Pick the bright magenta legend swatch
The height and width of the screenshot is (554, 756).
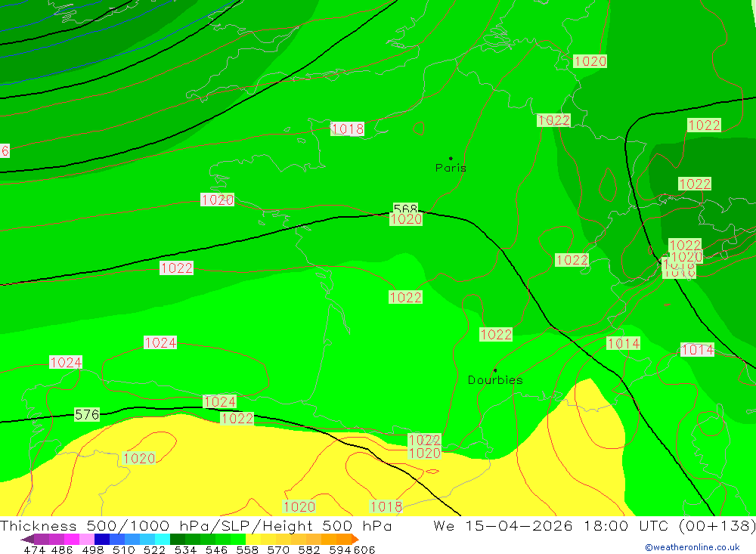point(72,539)
